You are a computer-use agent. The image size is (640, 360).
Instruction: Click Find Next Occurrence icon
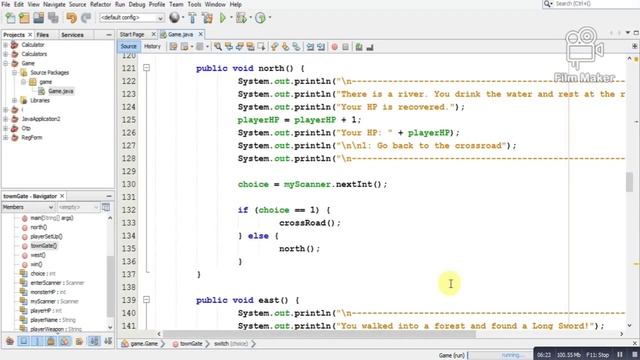(240, 47)
